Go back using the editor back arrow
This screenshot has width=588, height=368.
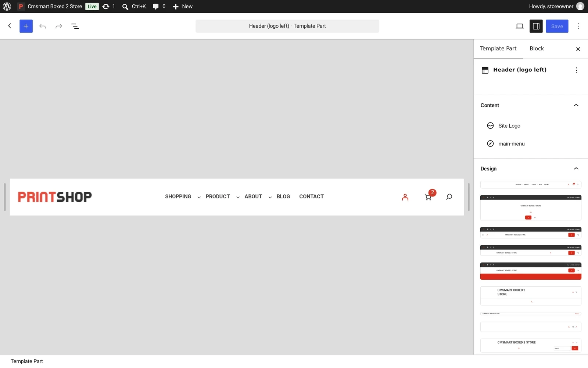point(10,26)
